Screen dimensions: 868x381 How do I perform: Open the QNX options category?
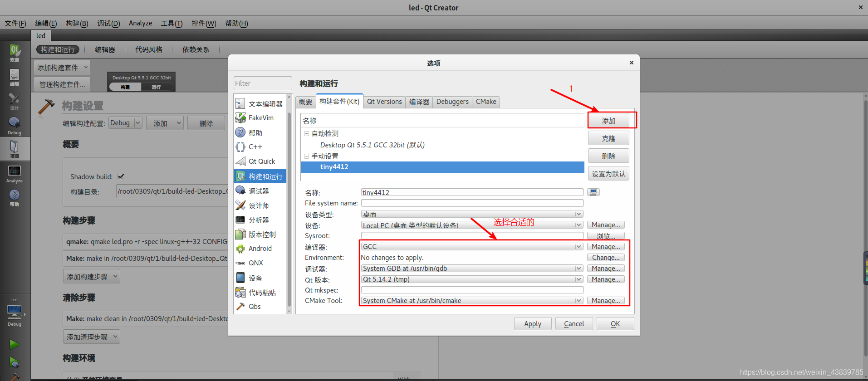click(x=260, y=263)
